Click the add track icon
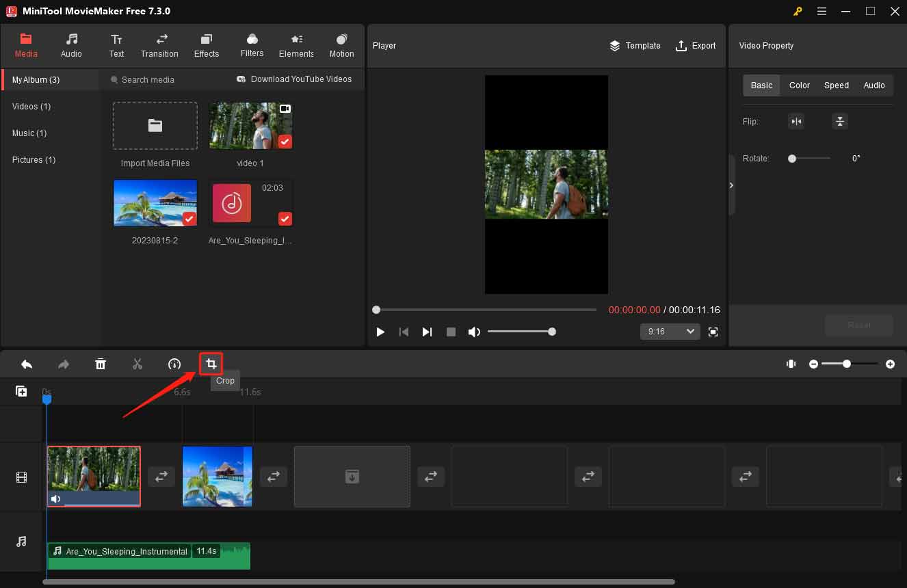This screenshot has height=588, width=907. pos(21,392)
